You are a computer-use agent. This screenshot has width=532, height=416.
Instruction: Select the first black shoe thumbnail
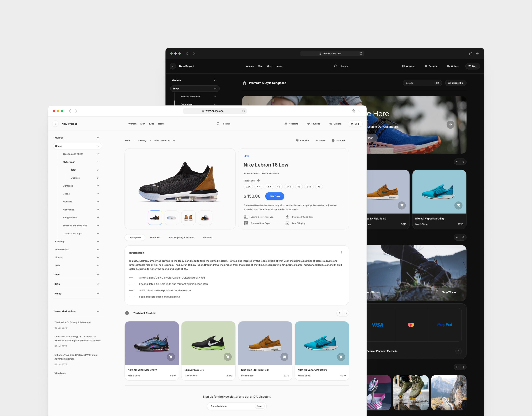pos(155,217)
